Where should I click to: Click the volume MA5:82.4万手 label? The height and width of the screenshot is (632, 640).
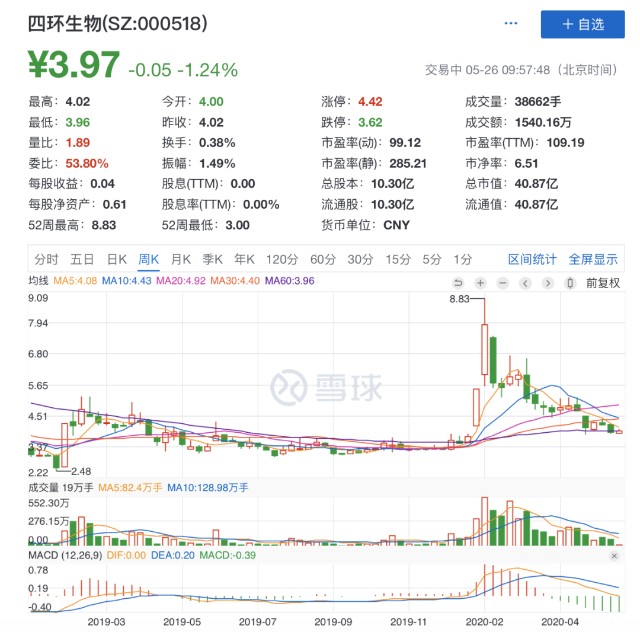pyautogui.click(x=130, y=487)
